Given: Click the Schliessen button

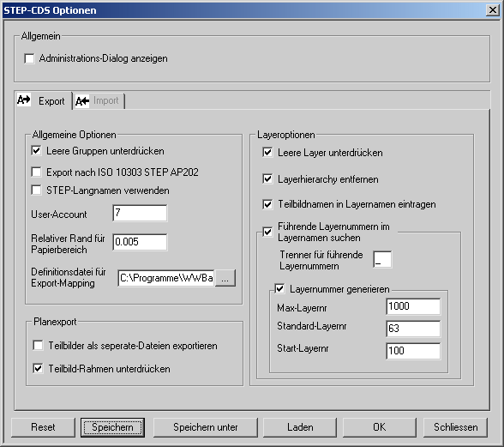Looking at the screenshot, I should coord(455,427).
